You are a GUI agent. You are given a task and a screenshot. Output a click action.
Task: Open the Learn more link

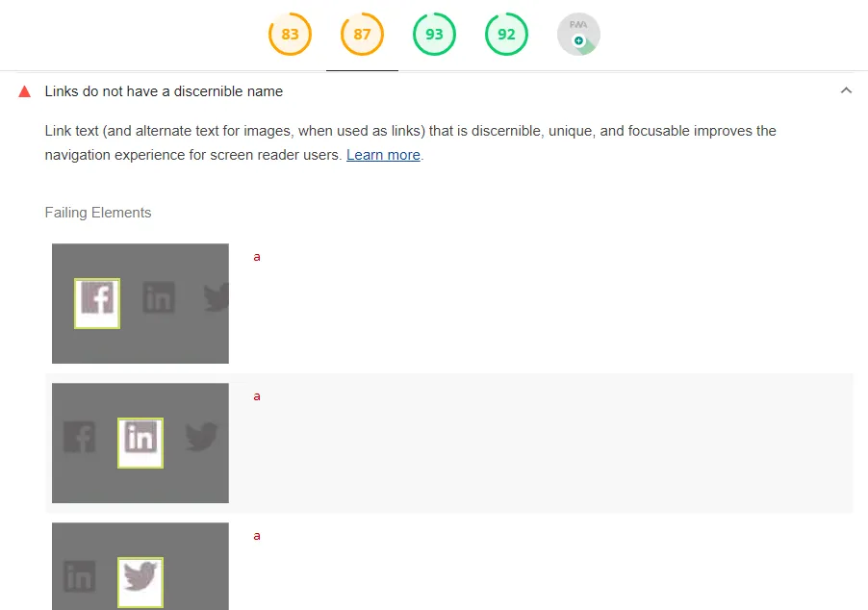[383, 155]
